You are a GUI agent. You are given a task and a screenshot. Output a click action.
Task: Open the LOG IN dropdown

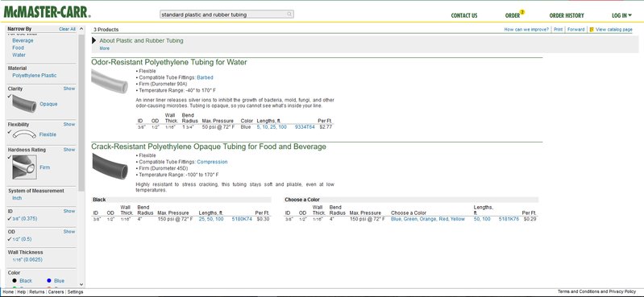click(621, 15)
